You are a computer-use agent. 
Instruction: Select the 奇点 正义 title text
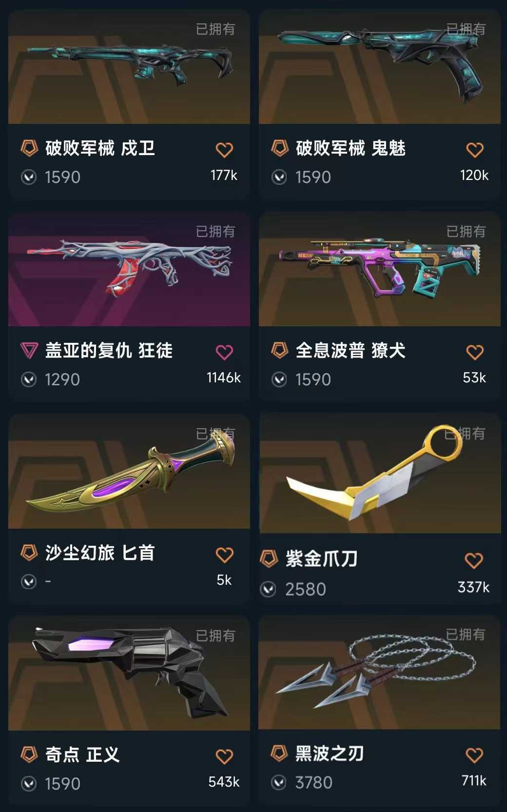click(82, 754)
